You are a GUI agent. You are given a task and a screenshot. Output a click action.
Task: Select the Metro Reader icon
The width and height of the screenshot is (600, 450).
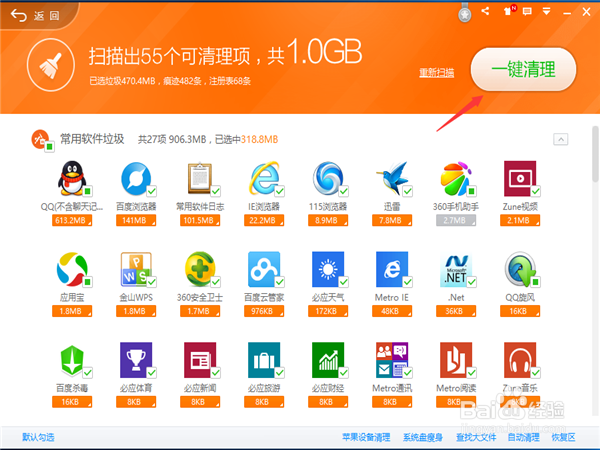456,360
